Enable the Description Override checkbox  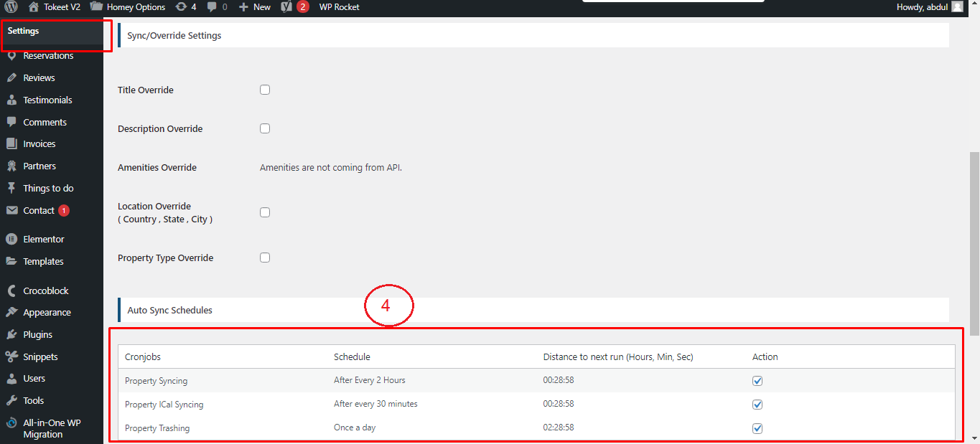point(265,128)
